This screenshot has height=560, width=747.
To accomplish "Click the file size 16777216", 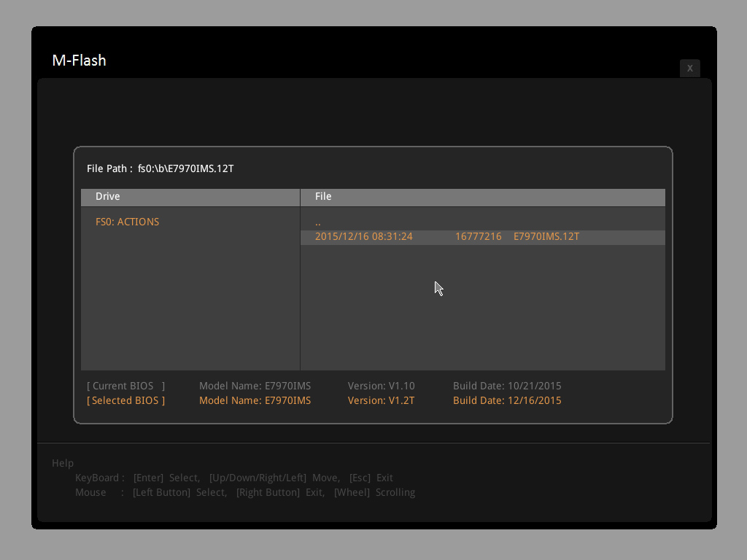I will tap(479, 237).
